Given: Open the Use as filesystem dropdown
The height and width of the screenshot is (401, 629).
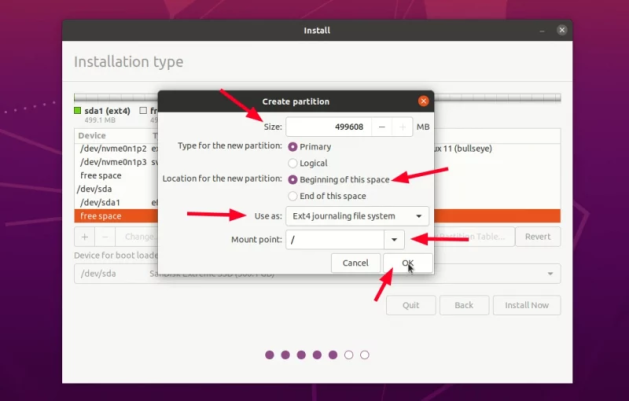Looking at the screenshot, I should pyautogui.click(x=357, y=216).
